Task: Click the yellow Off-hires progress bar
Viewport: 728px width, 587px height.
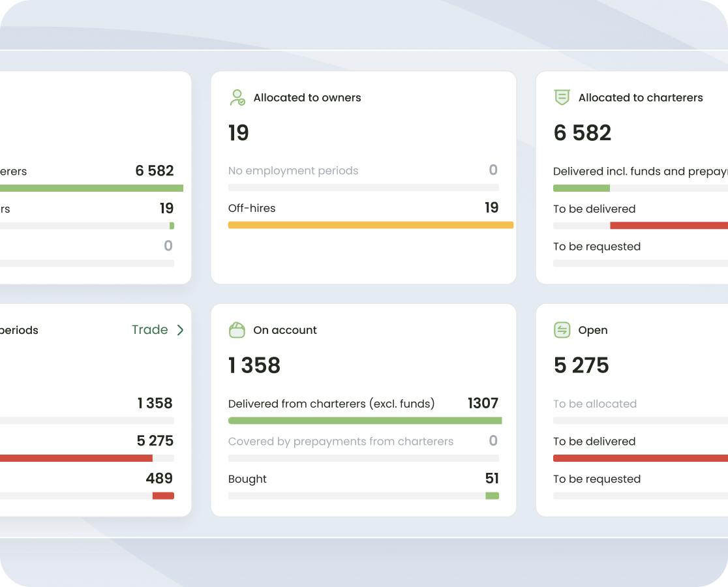Action: click(x=370, y=225)
